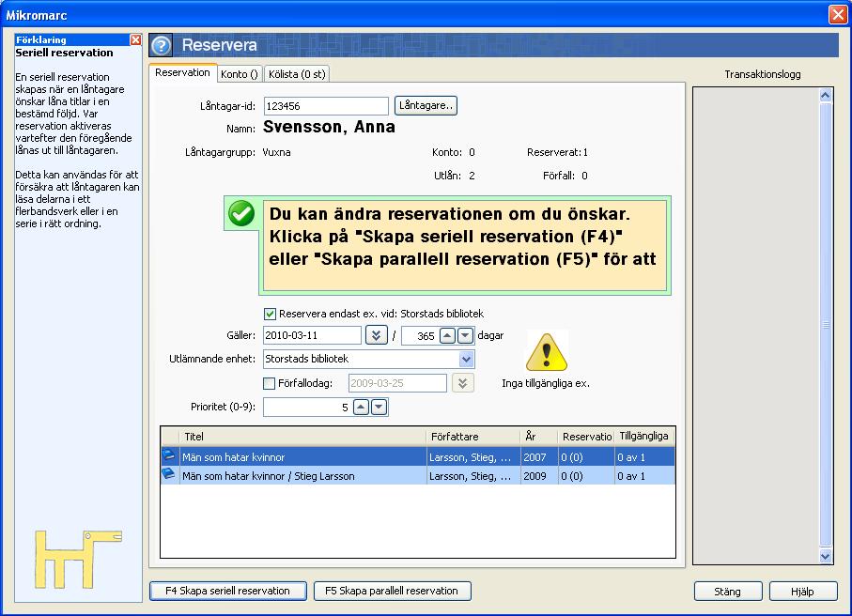Open the disabled Förfallodag date picker arrow
This screenshot has width=852, height=616.
pyautogui.click(x=462, y=383)
